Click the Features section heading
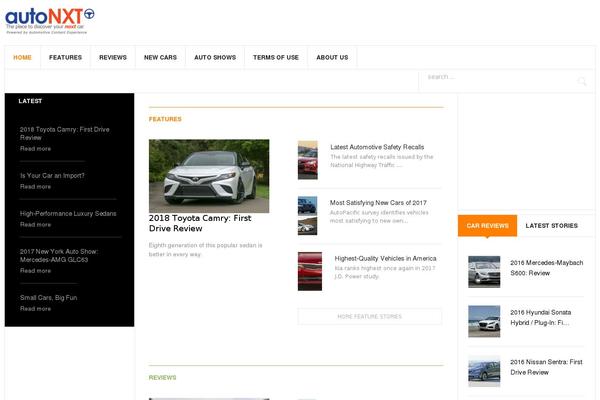600x400 pixels. click(165, 119)
